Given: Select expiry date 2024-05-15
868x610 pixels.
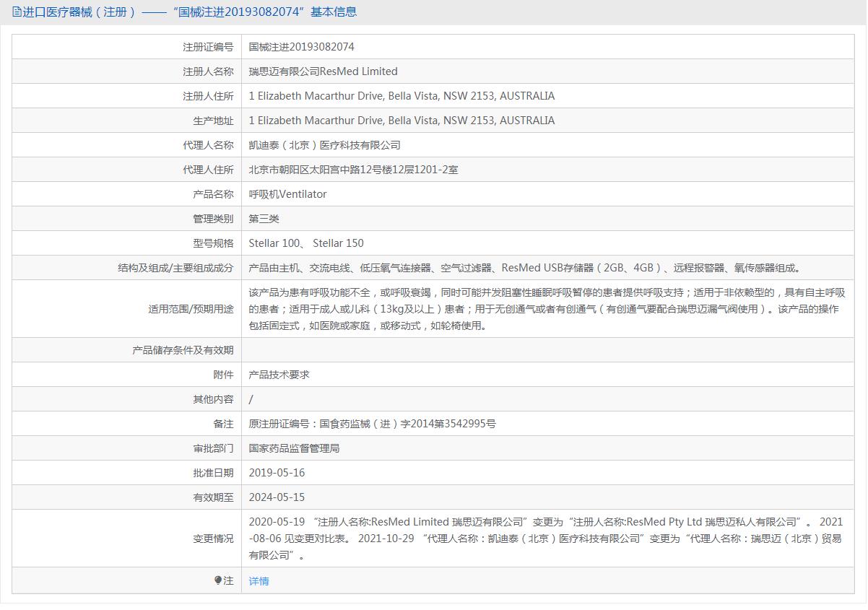Looking at the screenshot, I should coord(277,497).
